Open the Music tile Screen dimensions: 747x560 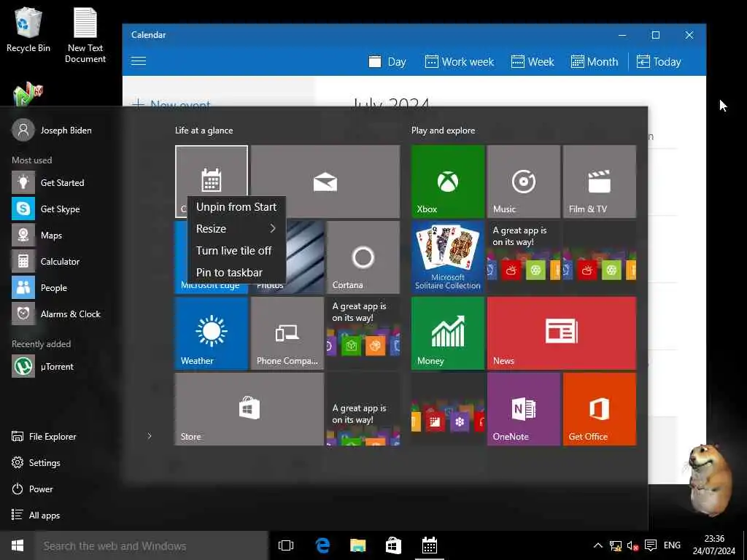(524, 182)
